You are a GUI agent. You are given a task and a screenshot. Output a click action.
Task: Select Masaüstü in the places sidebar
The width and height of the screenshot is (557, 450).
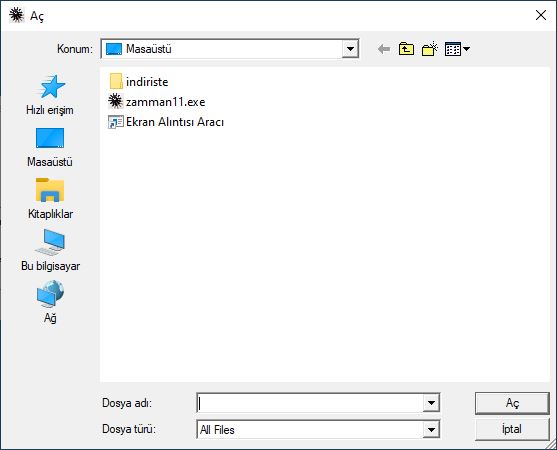[50, 147]
